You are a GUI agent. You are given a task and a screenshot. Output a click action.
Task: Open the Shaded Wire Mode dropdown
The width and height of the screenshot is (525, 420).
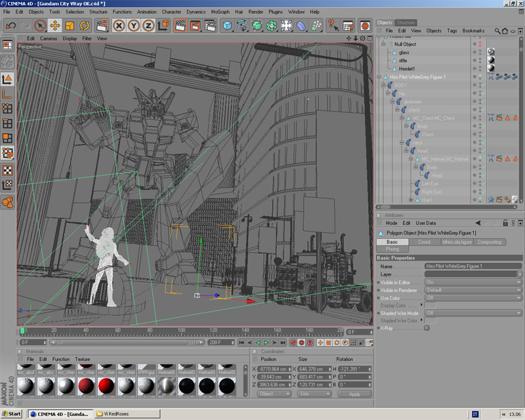tap(472, 314)
